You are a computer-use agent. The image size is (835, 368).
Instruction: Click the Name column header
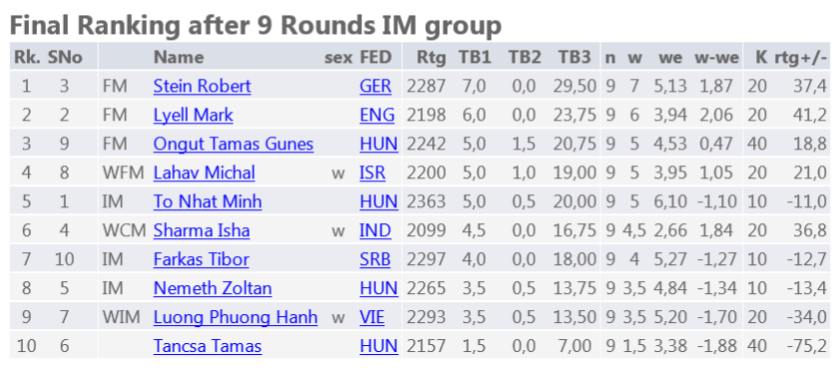pos(178,58)
